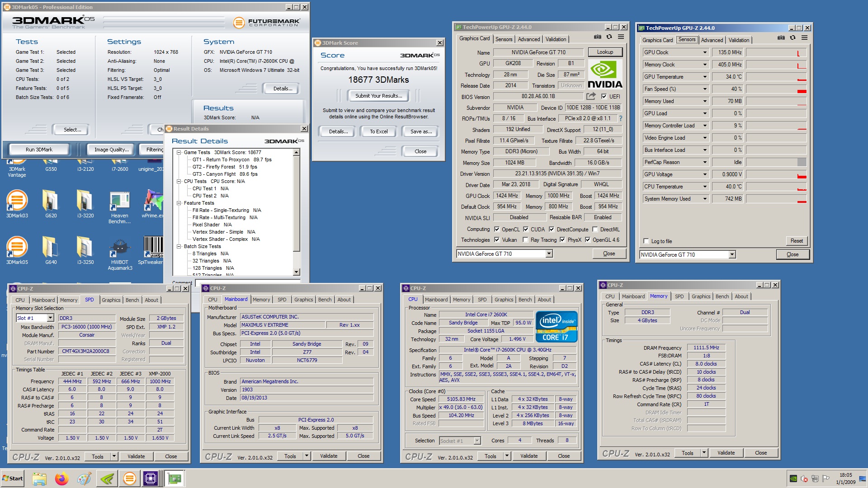The height and width of the screenshot is (488, 868).
Task: Open the HWBOT Aquamark3 desktop shortcut
Action: [x=120, y=253]
